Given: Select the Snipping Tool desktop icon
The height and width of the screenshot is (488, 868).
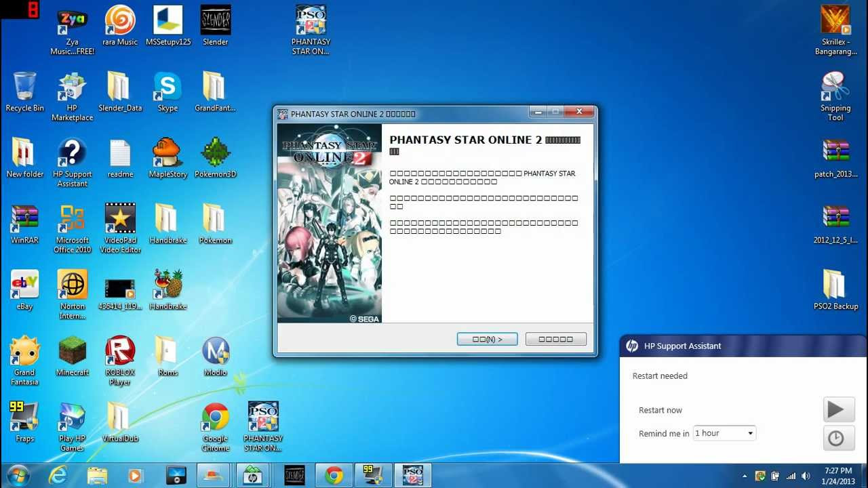Looking at the screenshot, I should [835, 97].
